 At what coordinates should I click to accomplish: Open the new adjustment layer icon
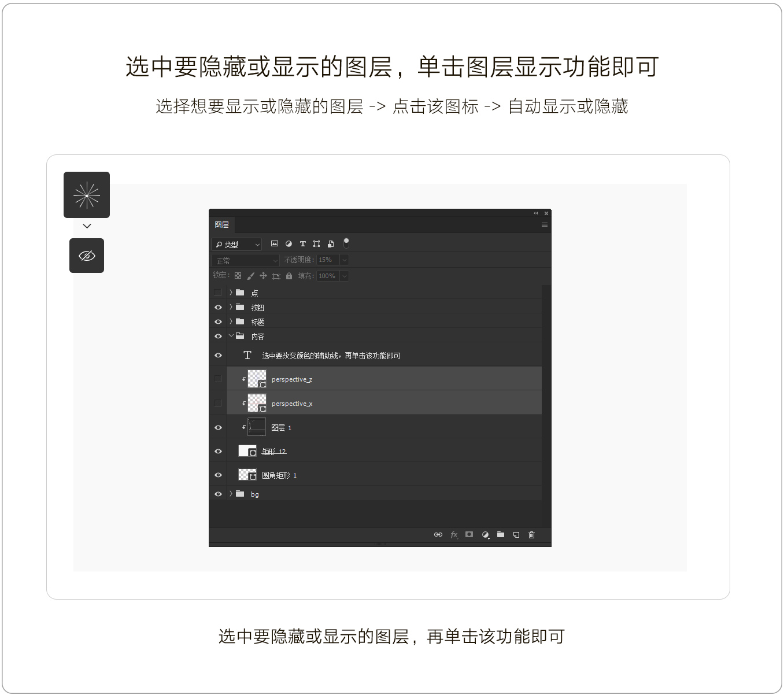(x=485, y=535)
